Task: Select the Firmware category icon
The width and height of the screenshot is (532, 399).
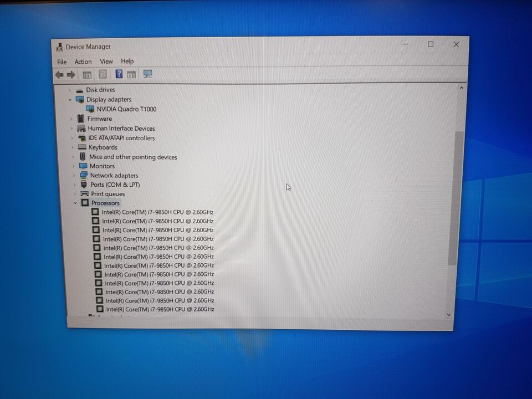Action: [x=81, y=119]
